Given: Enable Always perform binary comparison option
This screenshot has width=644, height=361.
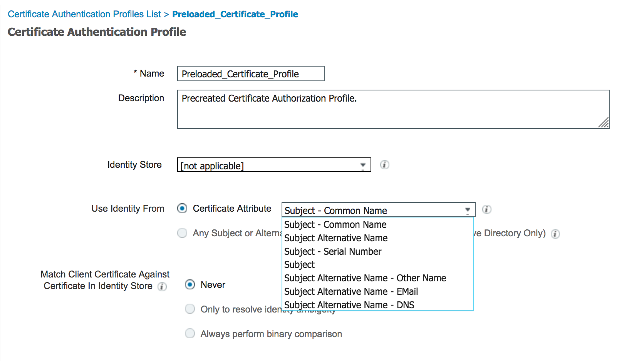Looking at the screenshot, I should pos(190,334).
